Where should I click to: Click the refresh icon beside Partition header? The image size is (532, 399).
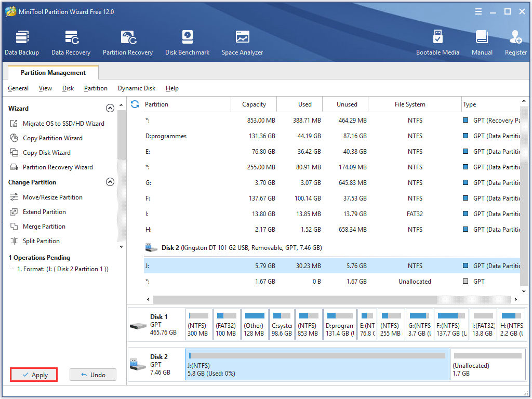(x=135, y=104)
